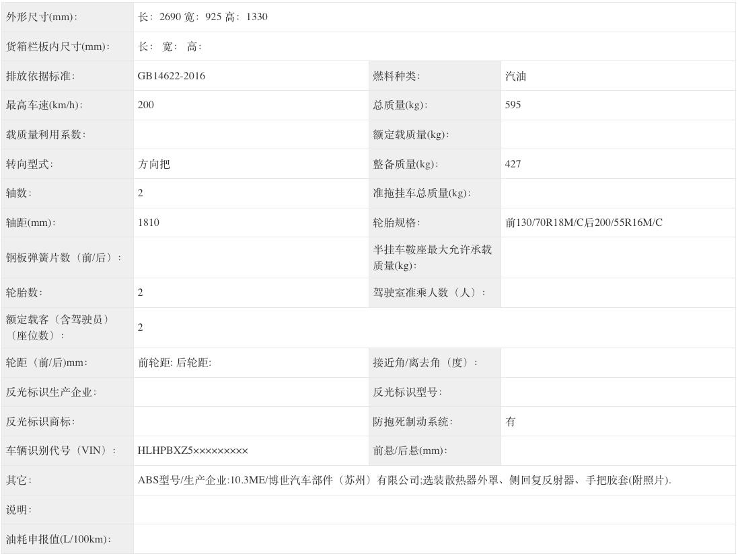
Task: Click the 燃料种类 label
Action: (x=396, y=76)
